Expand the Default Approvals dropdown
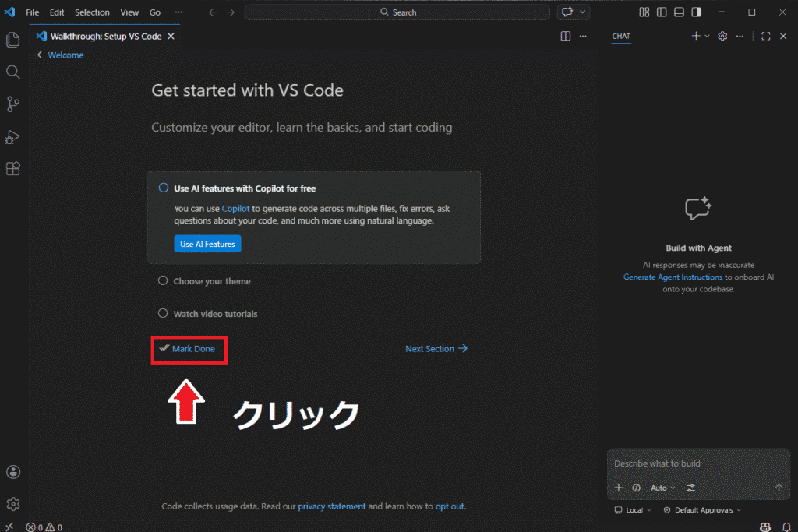The width and height of the screenshot is (798, 532). click(702, 510)
